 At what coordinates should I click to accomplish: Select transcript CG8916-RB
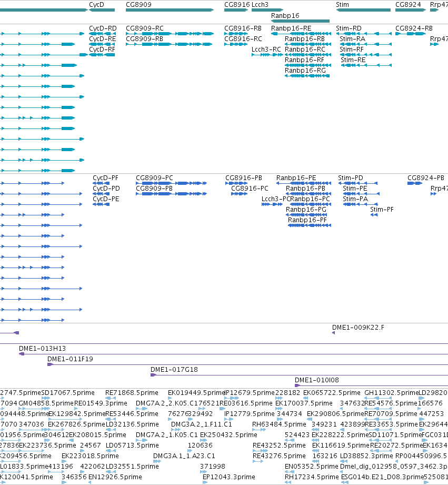(x=243, y=28)
